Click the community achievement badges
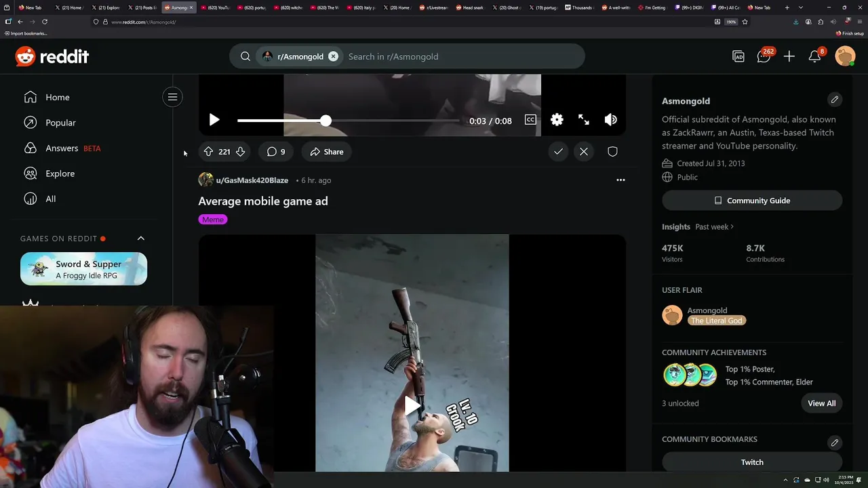The image size is (868, 488). (690, 375)
